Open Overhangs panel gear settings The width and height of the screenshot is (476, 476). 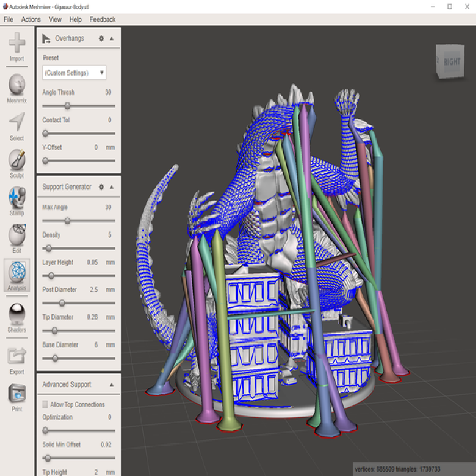[101, 39]
